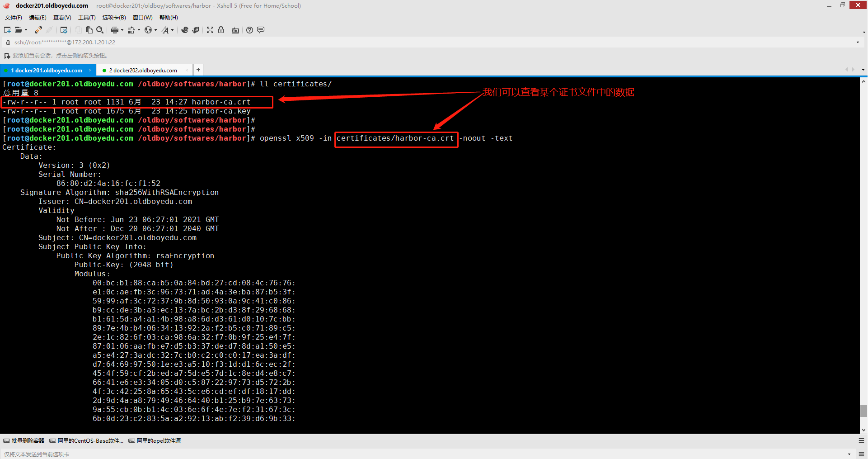Click the Find magnifier icon
The height and width of the screenshot is (459, 868).
pyautogui.click(x=100, y=30)
